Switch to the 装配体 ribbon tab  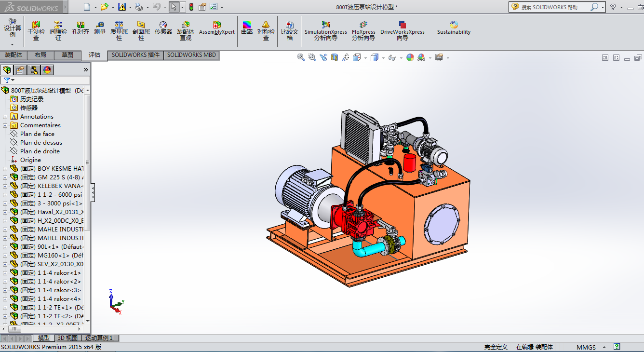13,55
